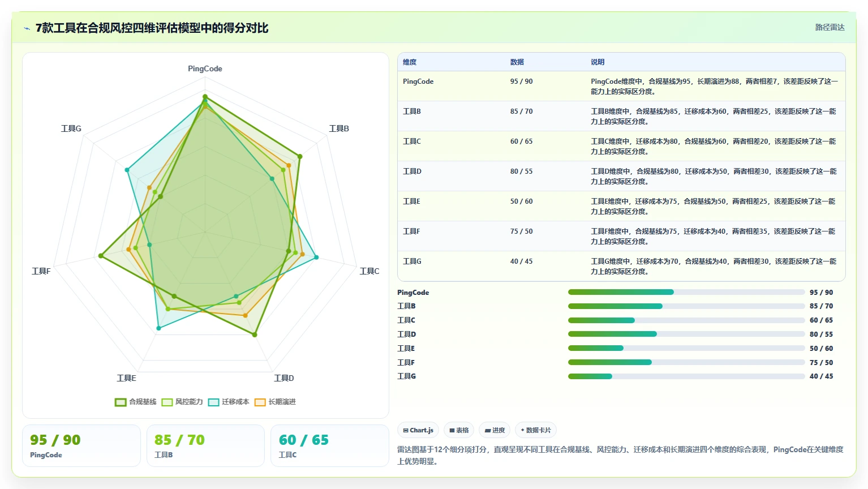Click the 工具F description mentioning 相差35

[713, 237]
